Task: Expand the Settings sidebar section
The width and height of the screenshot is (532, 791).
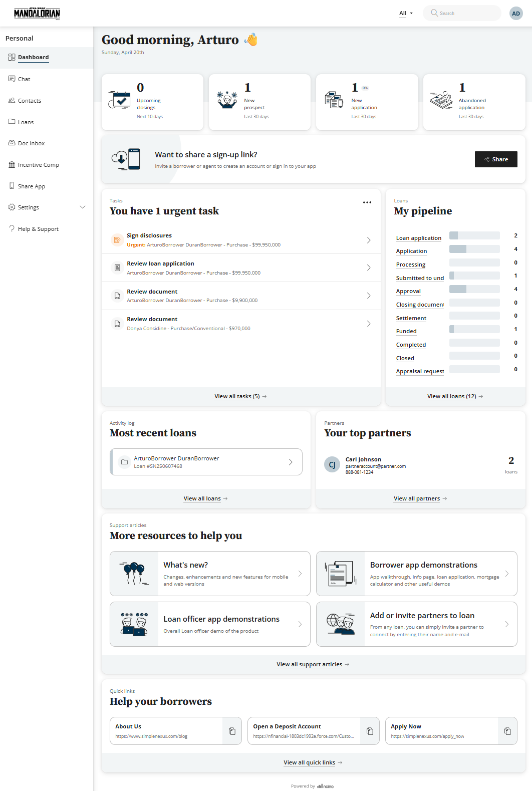Action: click(x=83, y=207)
